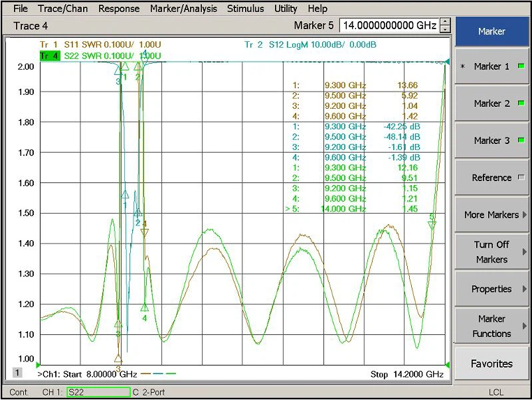Open the Turn Off Markers submenu
532x400 pixels.
pyautogui.click(x=491, y=252)
